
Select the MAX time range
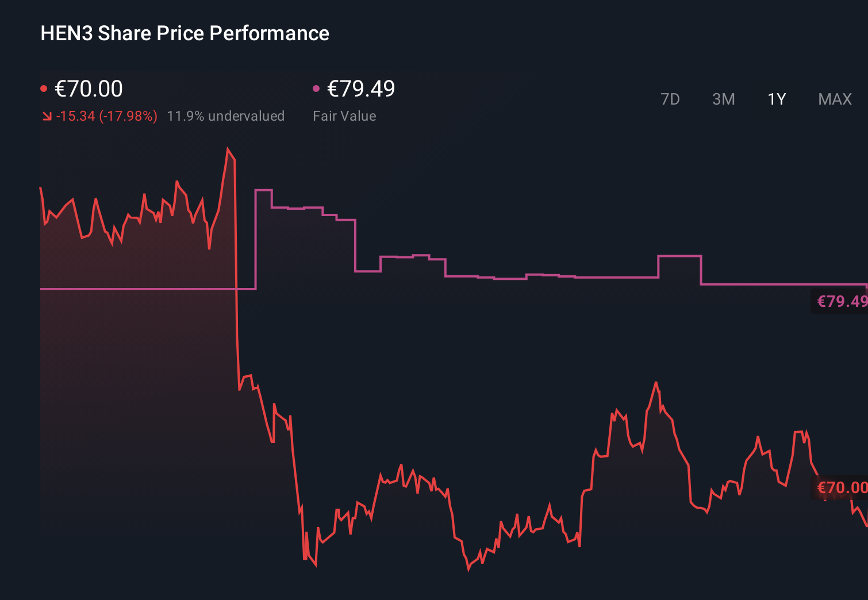coord(834,99)
